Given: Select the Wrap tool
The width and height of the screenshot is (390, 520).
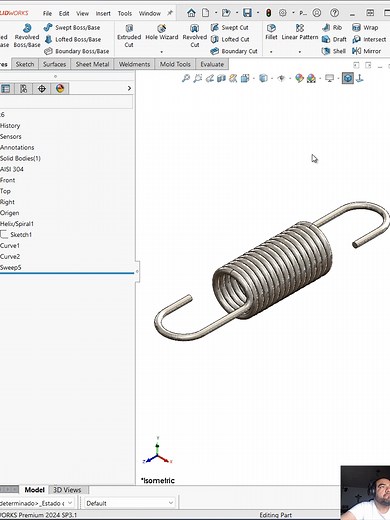Looking at the screenshot, I should click(365, 28).
